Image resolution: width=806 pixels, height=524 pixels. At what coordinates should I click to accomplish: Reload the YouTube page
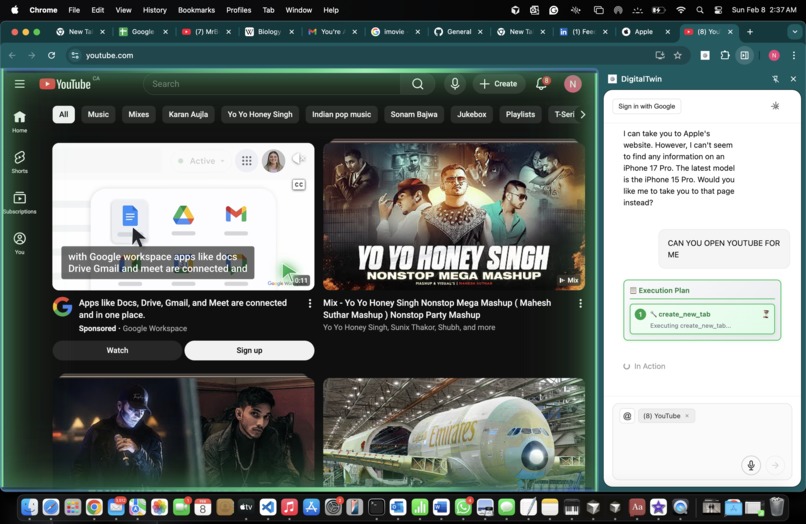click(51, 55)
